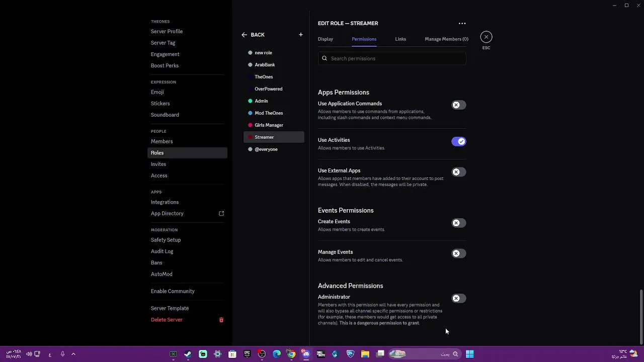This screenshot has height=362, width=644.
Task: Enable Use External Apps toggle
Action: click(458, 172)
